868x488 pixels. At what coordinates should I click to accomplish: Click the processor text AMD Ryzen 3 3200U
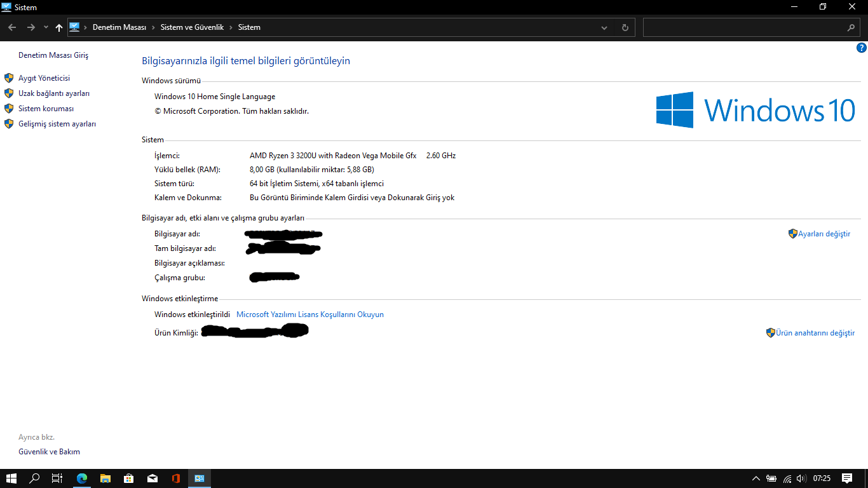tap(333, 156)
